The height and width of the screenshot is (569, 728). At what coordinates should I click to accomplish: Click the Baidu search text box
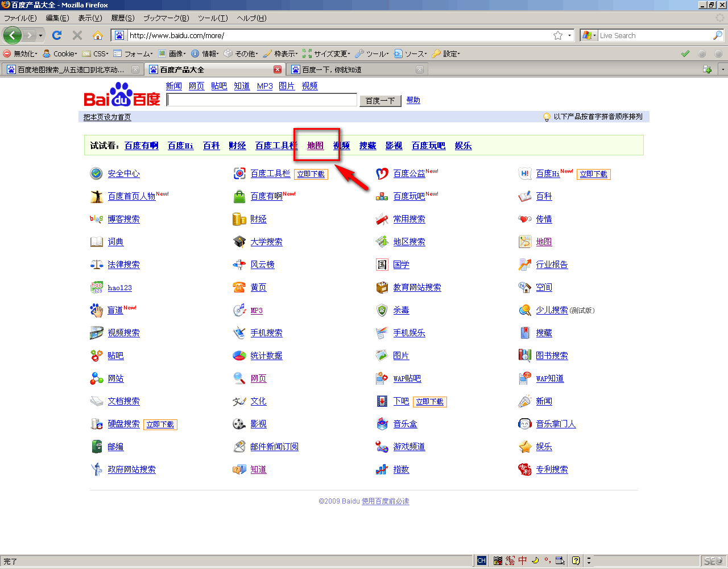[262, 100]
